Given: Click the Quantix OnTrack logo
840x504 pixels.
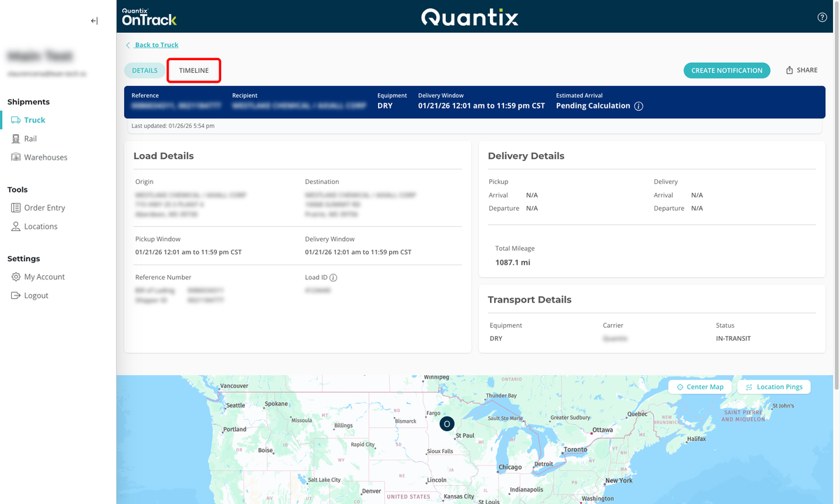Looking at the screenshot, I should click(x=149, y=17).
